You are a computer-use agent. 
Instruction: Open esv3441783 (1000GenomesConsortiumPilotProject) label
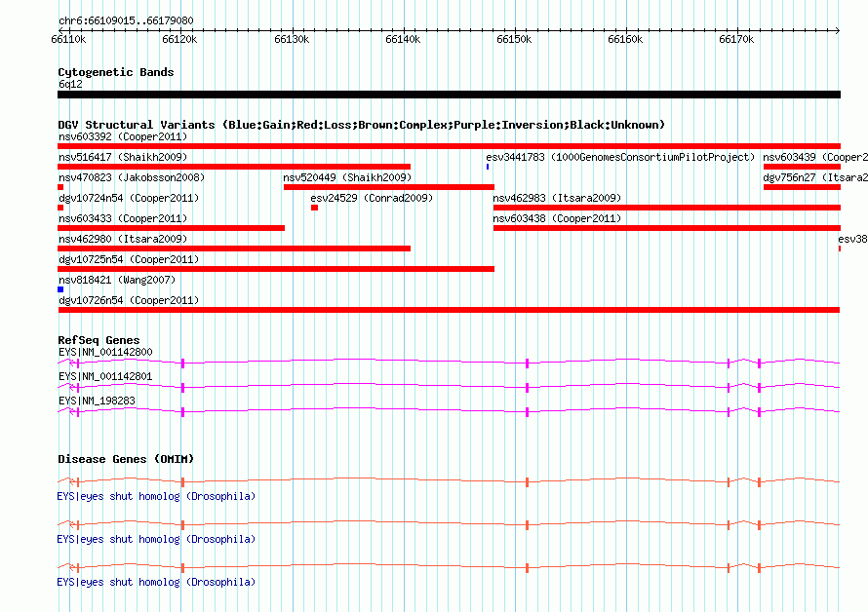[x=620, y=157]
